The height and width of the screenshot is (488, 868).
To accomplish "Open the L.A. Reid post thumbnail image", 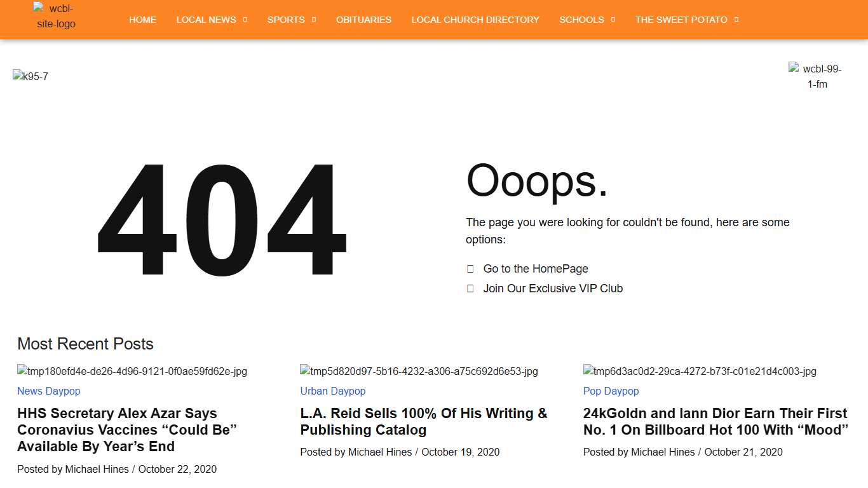I will pos(419,371).
